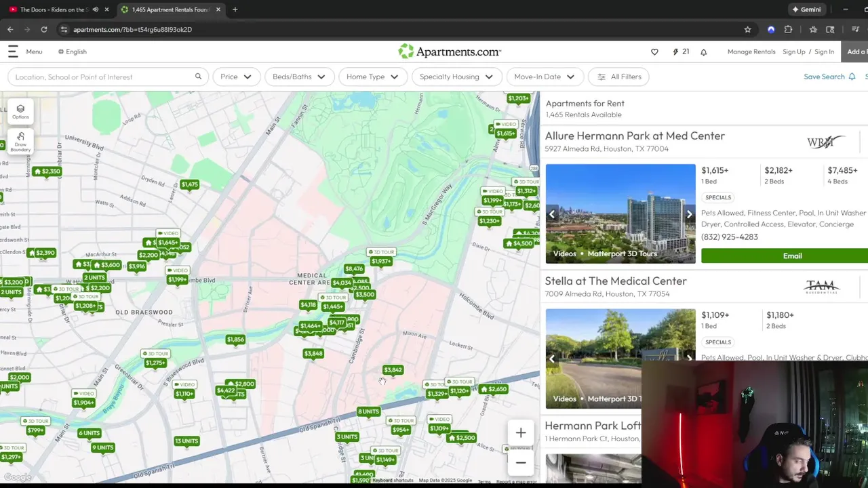The image size is (868, 488).
Task: Click location search input field
Action: pyautogui.click(x=102, y=77)
